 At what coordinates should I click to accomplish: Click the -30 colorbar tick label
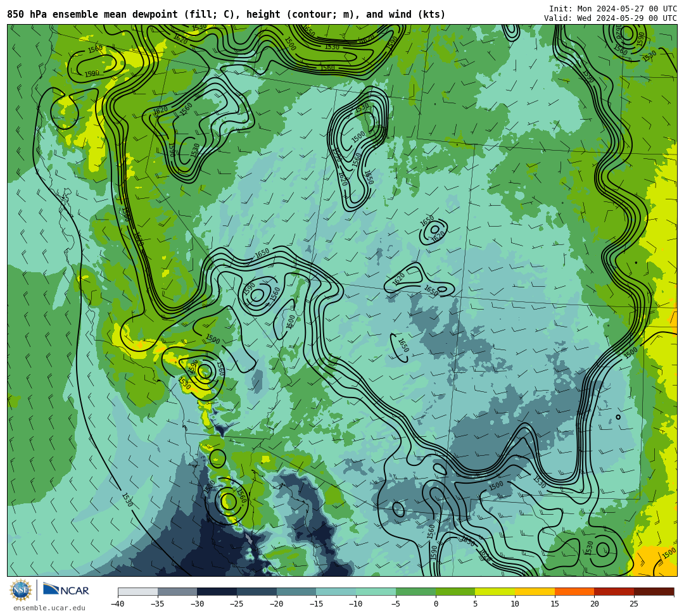click(197, 604)
